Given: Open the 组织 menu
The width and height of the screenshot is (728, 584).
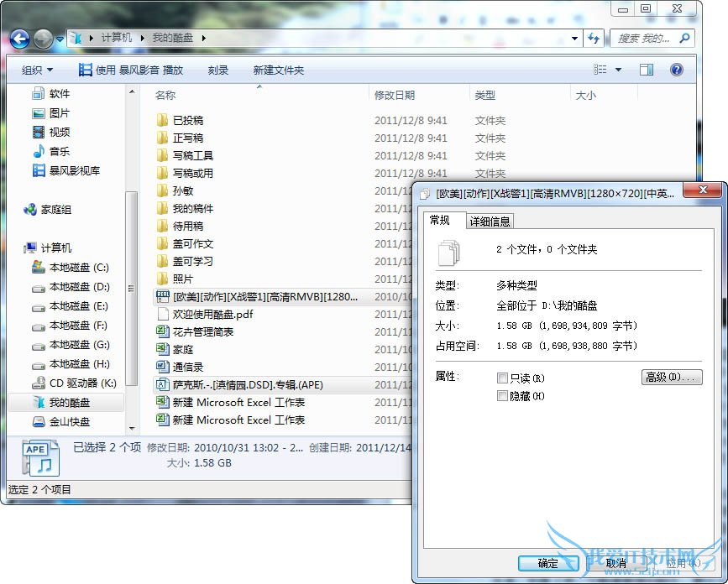Looking at the screenshot, I should click(37, 70).
